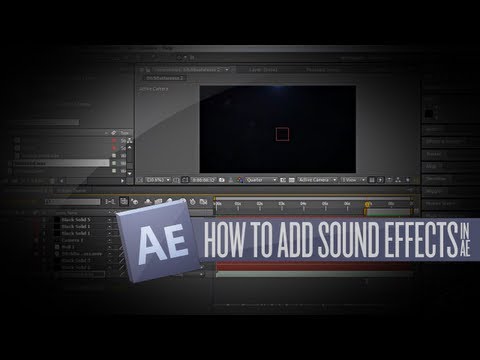Screen dimensions: 480x360
Task: Select the Black Solid 5 layer
Action: [x=76, y=220]
